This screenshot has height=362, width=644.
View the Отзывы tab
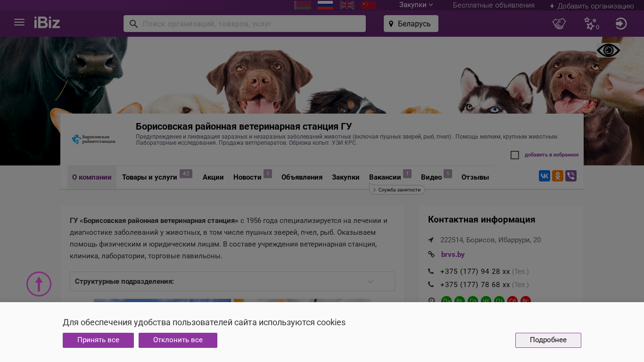click(x=475, y=177)
